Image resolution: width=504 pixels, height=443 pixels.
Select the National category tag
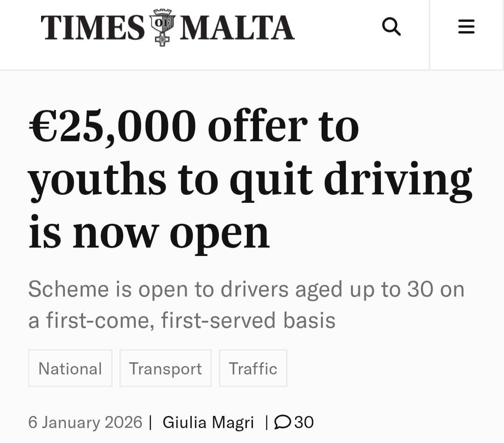[70, 368]
